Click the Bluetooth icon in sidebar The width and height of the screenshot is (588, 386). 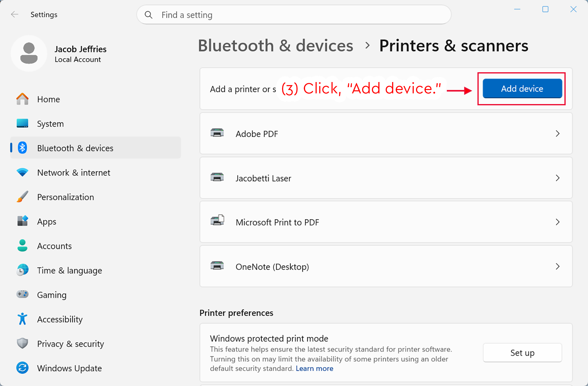coord(22,148)
